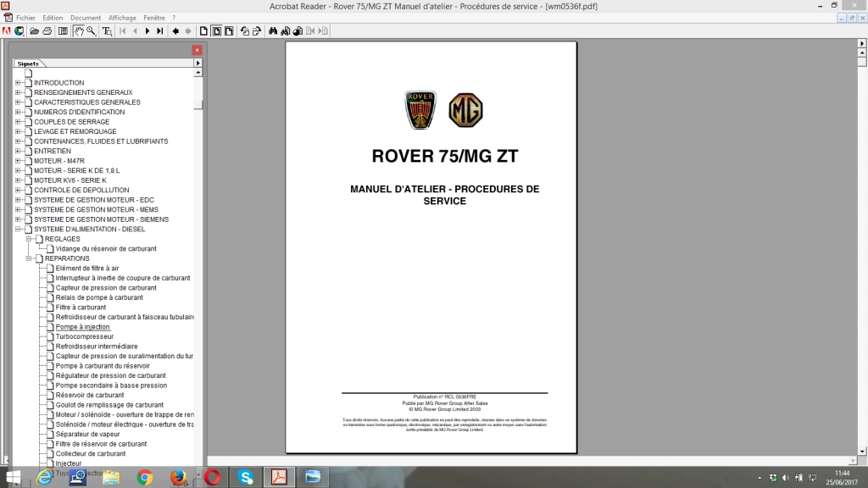The image size is (868, 488).
Task: Open Internet Explorer from taskbar
Action: 44,477
